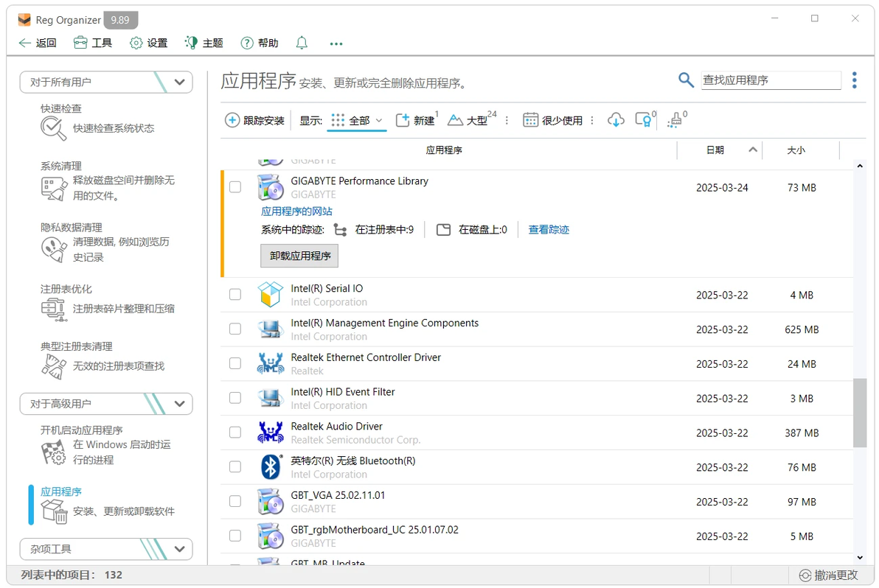879x588 pixels.
Task: Click the magnifier search icon
Action: click(x=686, y=80)
